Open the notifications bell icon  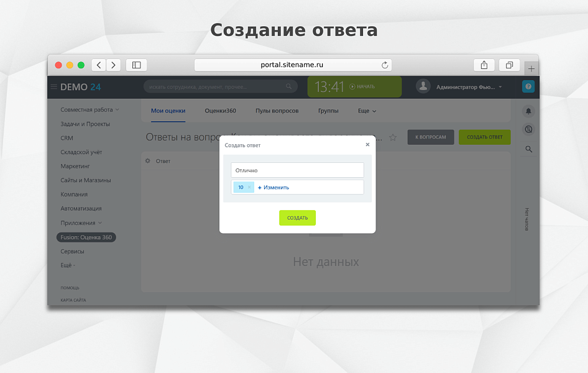528,111
